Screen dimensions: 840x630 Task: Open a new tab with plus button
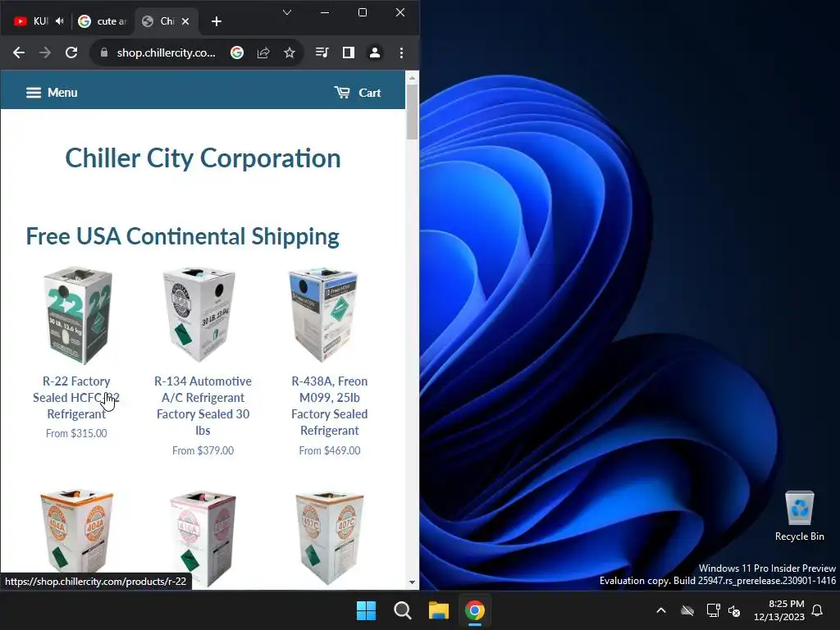[x=216, y=21]
